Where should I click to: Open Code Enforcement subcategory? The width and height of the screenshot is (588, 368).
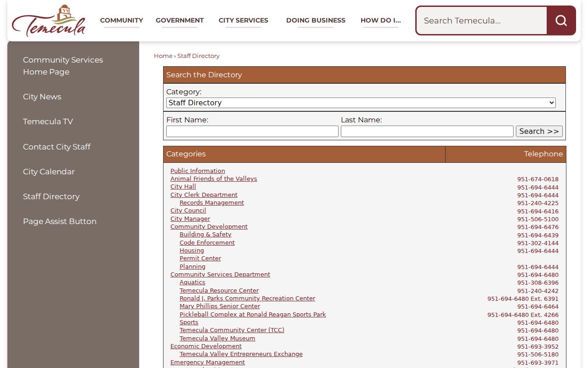click(x=207, y=242)
